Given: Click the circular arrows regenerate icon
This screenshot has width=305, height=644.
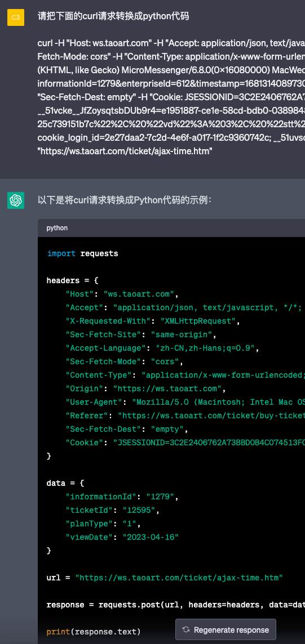Looking at the screenshot, I should pos(186,629).
